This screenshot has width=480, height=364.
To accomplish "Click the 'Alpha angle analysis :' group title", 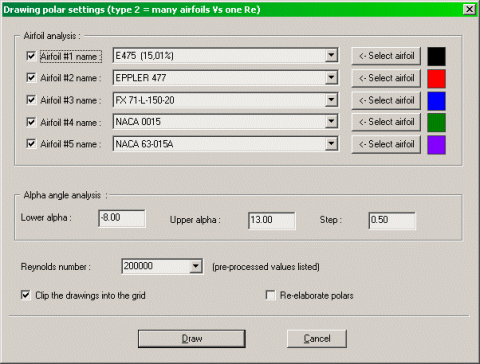I will pos(66,195).
